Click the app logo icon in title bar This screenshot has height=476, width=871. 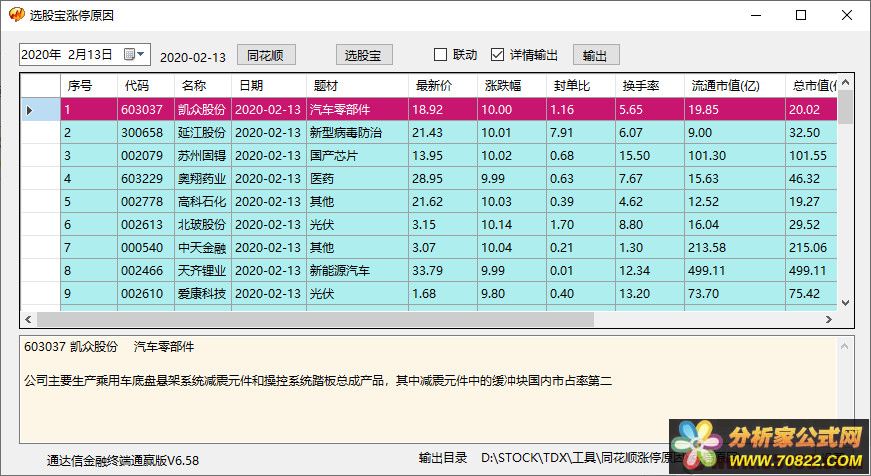point(16,14)
